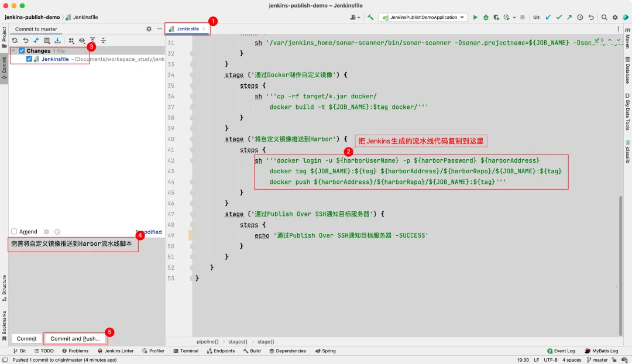Image resolution: width=632 pixels, height=364 pixels.
Task: Open the Terminal tool window tab
Action: [x=186, y=351]
